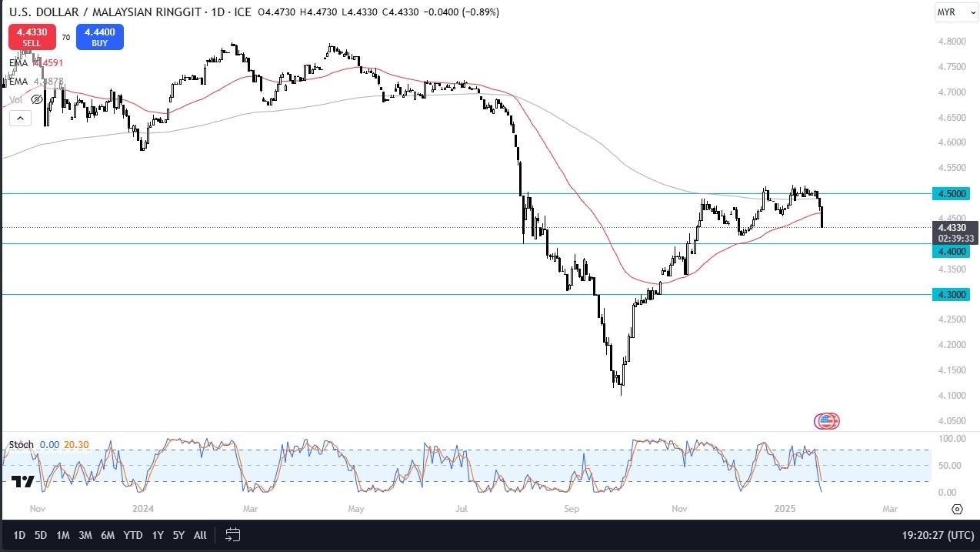The width and height of the screenshot is (980, 552).
Task: Select the EMA 4.4591 legend entry
Action: coord(35,63)
